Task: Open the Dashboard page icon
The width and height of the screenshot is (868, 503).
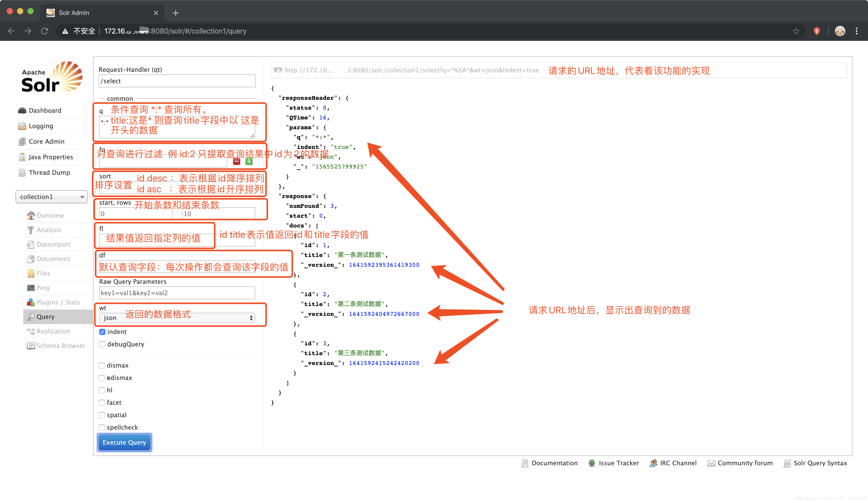Action: point(22,111)
